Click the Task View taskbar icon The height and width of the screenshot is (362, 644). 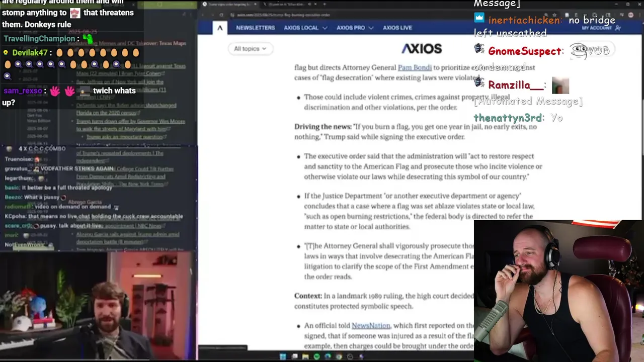(x=294, y=356)
